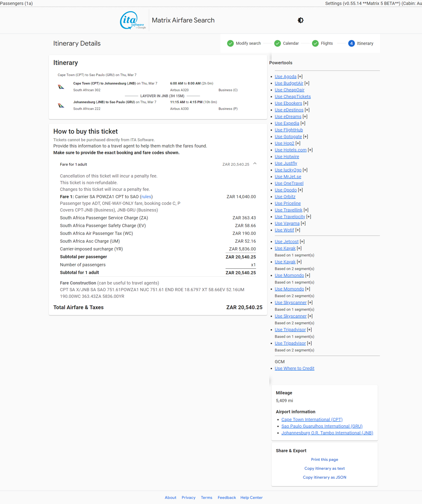Switch to the Flights step
422x504 pixels.
[x=327, y=43]
